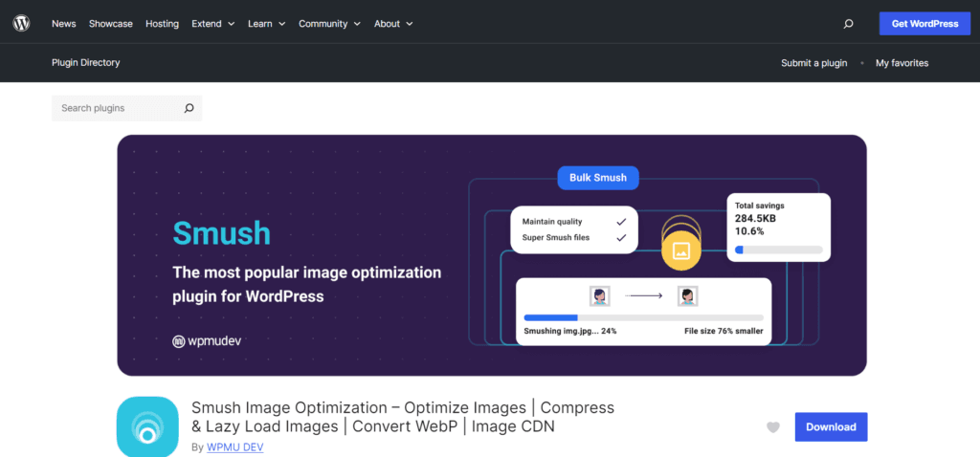
Task: Toggle the Maintain quality checkmark
Action: tap(621, 221)
